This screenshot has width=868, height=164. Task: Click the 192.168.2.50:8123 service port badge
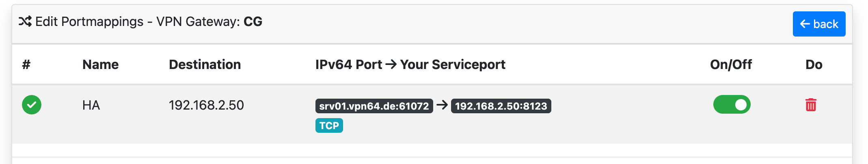coord(501,106)
